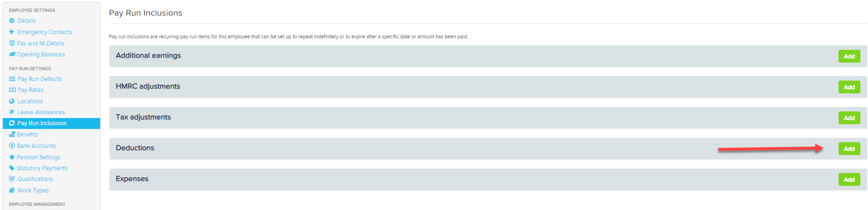This screenshot has height=210, width=868.
Task: Click the plane icon beside Leave Allowances
Action: click(x=12, y=112)
